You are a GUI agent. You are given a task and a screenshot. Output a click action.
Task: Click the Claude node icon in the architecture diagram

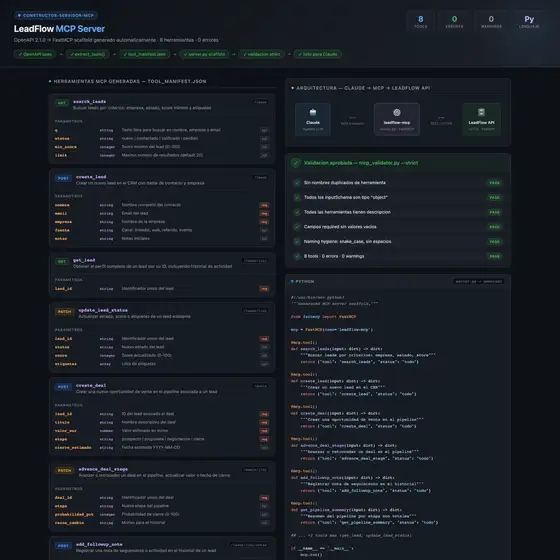(313, 112)
